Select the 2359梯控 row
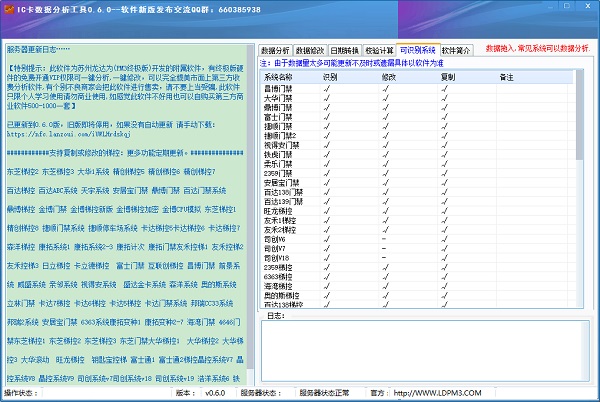 417,267
